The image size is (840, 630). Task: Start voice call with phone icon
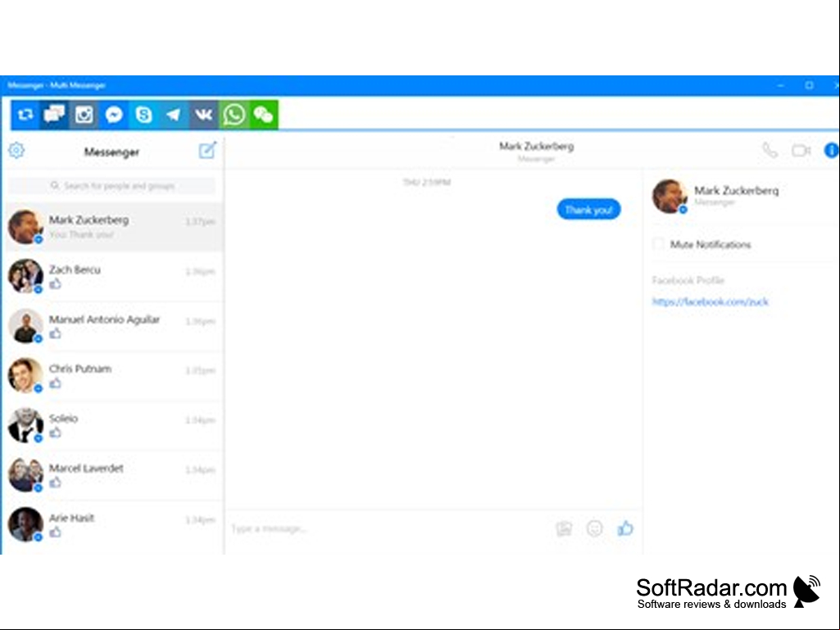point(770,151)
